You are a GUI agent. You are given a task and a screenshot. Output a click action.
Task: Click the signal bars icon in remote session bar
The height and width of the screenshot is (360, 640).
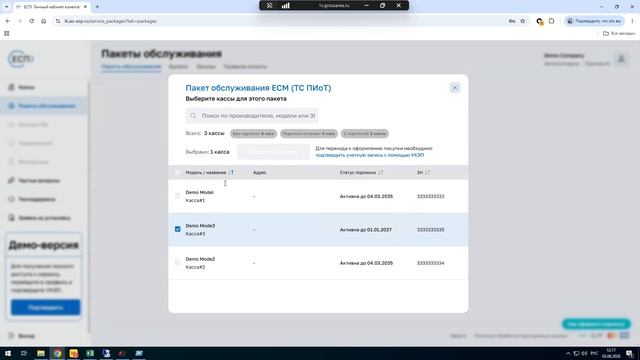click(285, 5)
